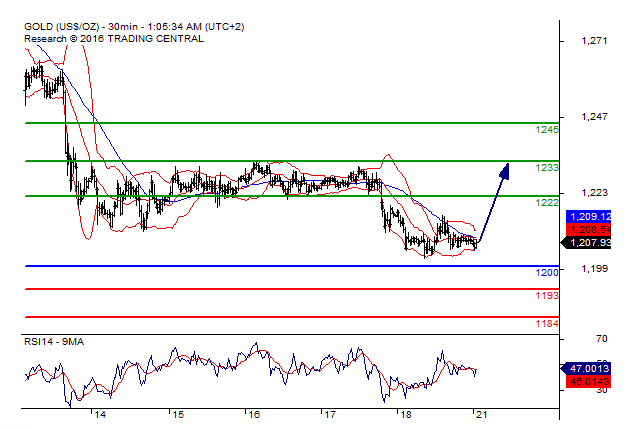Click the 1,223 price axis value
This screenshot has width=630, height=429.
coord(595,193)
